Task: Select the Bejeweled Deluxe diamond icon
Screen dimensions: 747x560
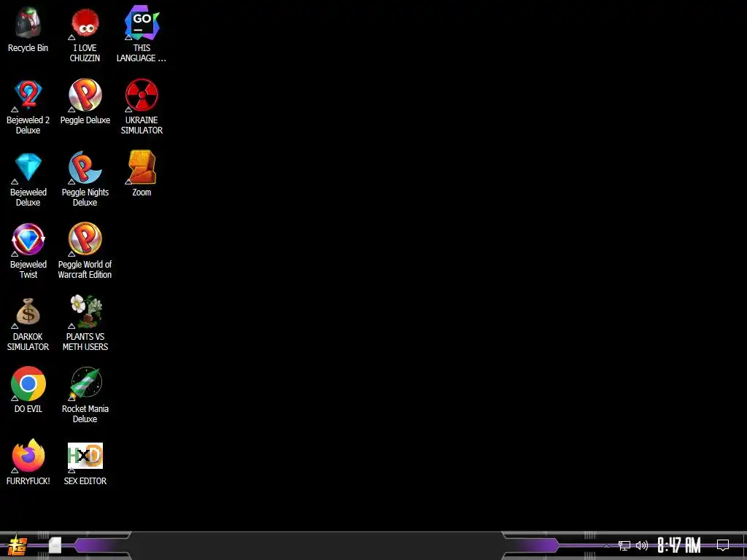Action: coord(28,167)
